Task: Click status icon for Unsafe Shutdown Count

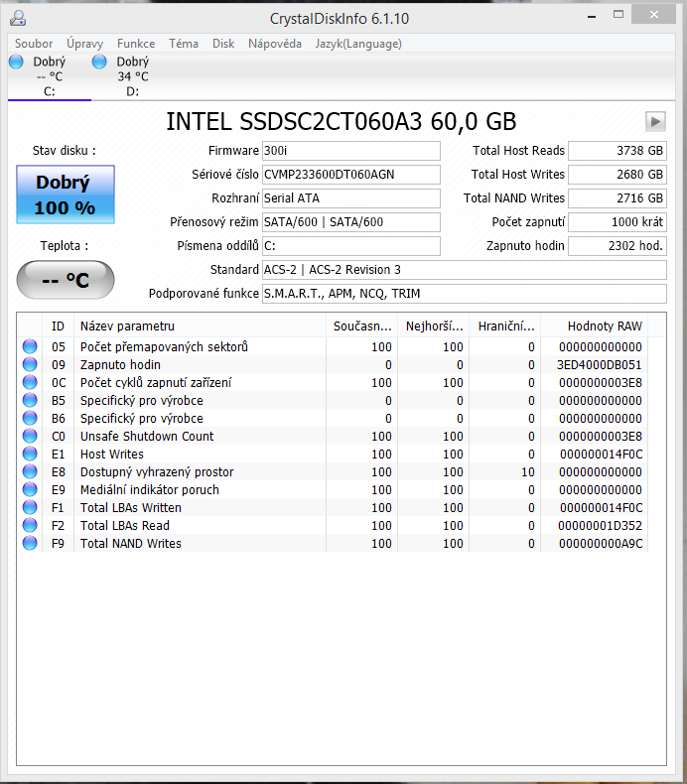Action: (29, 437)
